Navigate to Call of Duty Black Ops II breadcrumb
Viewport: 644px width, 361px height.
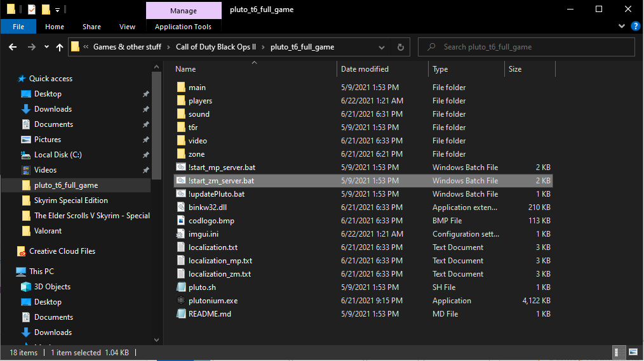point(216,47)
